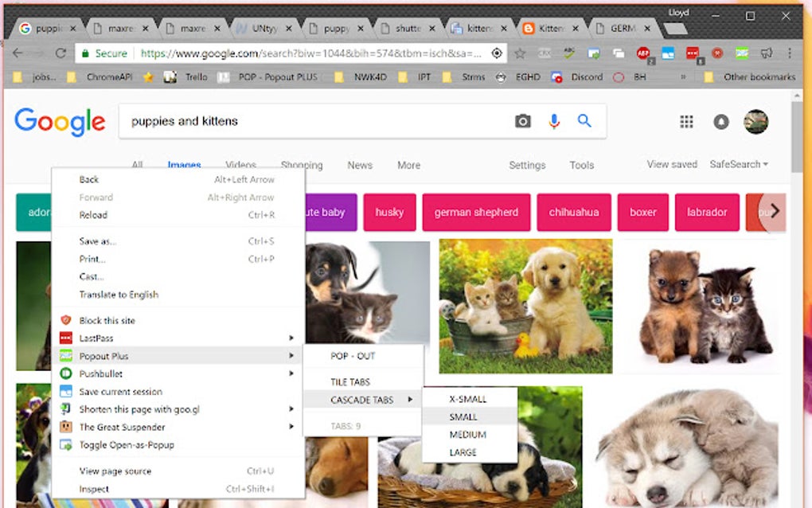
Task: Open search by image camera icon
Action: [522, 120]
